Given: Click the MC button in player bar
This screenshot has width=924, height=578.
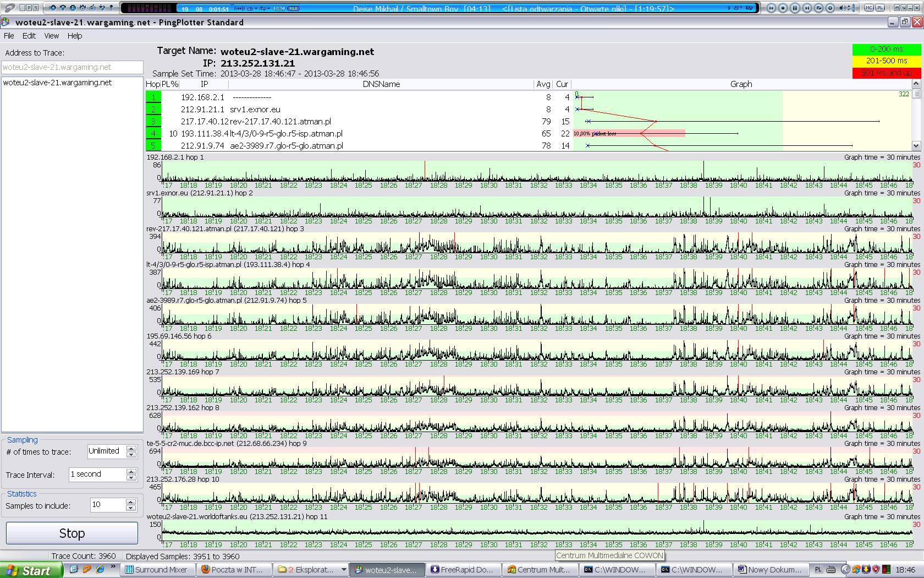Looking at the screenshot, I should pos(869,8).
